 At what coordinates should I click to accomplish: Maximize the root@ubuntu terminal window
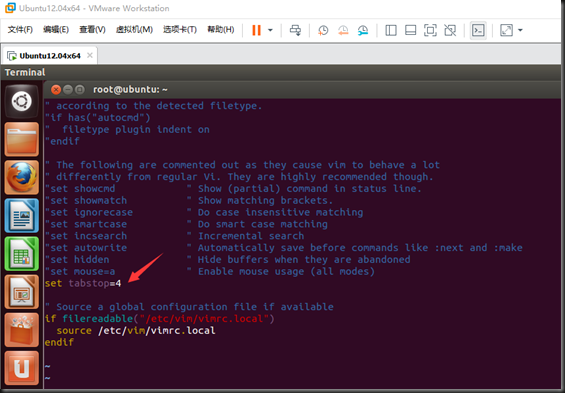(80, 89)
